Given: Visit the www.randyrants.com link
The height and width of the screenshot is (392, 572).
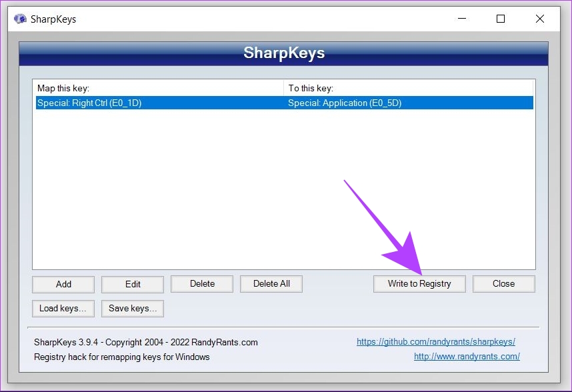Looking at the screenshot, I should click(x=467, y=356).
